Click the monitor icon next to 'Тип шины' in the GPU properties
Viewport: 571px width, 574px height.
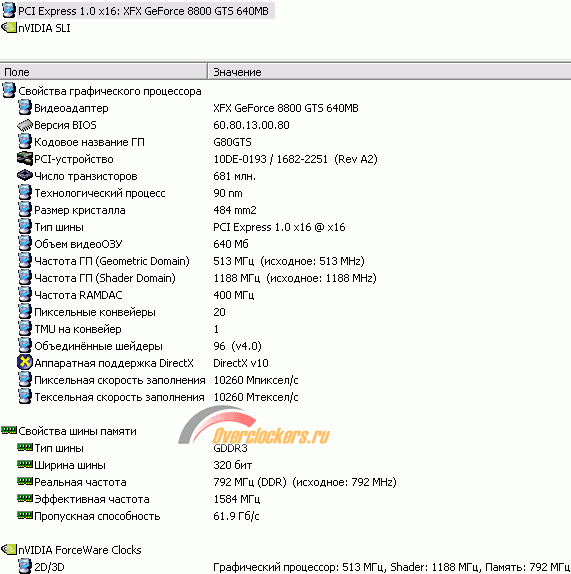pos(25,227)
